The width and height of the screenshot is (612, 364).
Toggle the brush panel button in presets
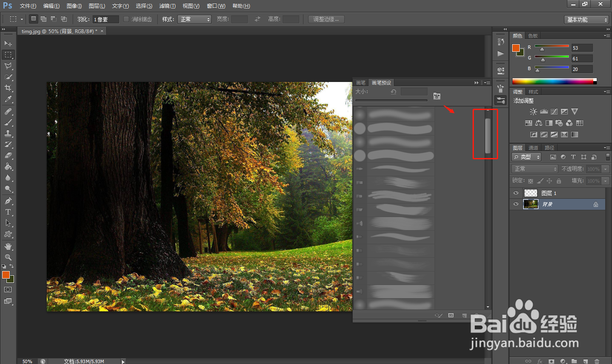click(x=437, y=96)
